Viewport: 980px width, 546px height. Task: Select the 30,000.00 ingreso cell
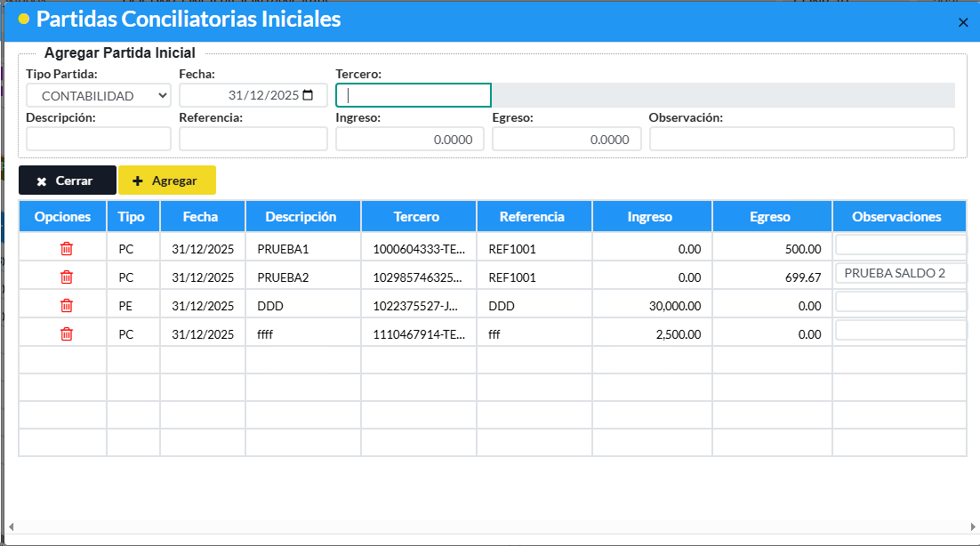click(x=652, y=306)
